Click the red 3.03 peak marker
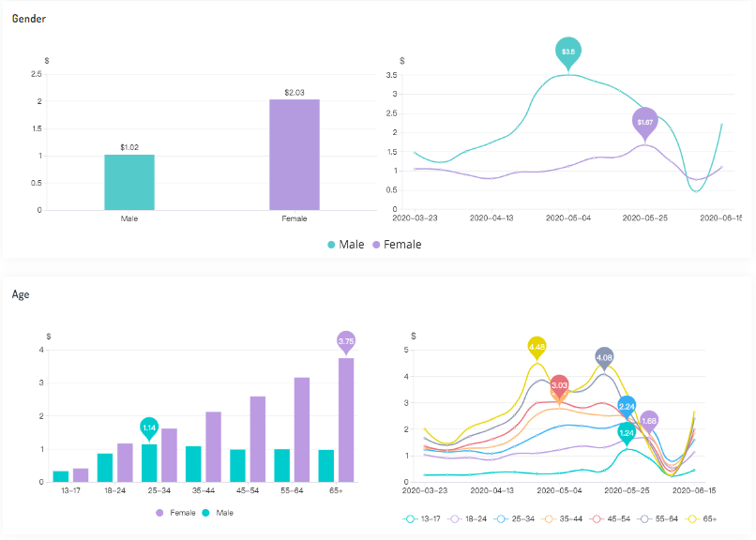The height and width of the screenshot is (540, 756). point(559,385)
